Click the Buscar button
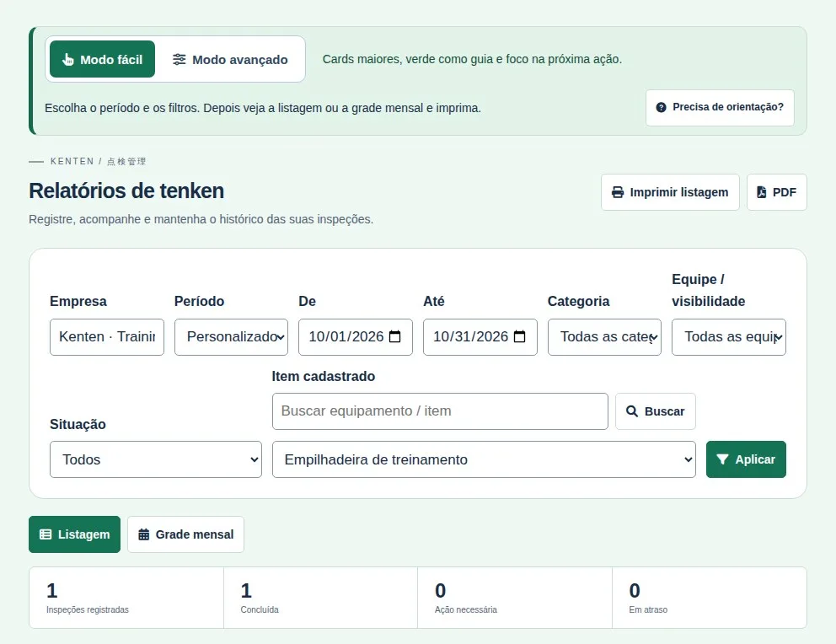 [656, 411]
